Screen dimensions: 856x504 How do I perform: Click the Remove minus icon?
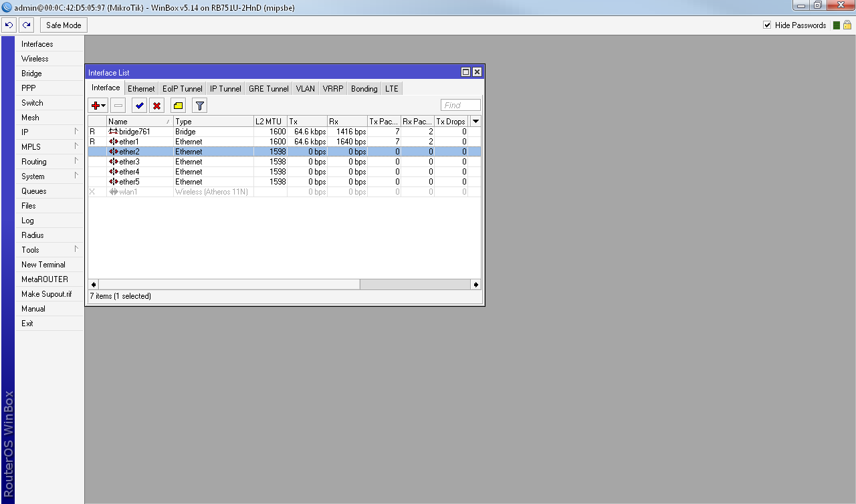pos(118,106)
